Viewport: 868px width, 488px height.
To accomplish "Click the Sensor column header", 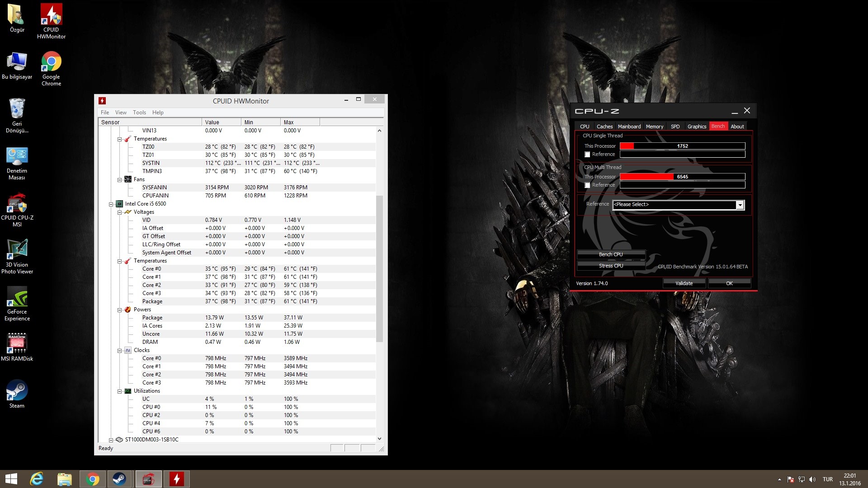I will pos(150,122).
